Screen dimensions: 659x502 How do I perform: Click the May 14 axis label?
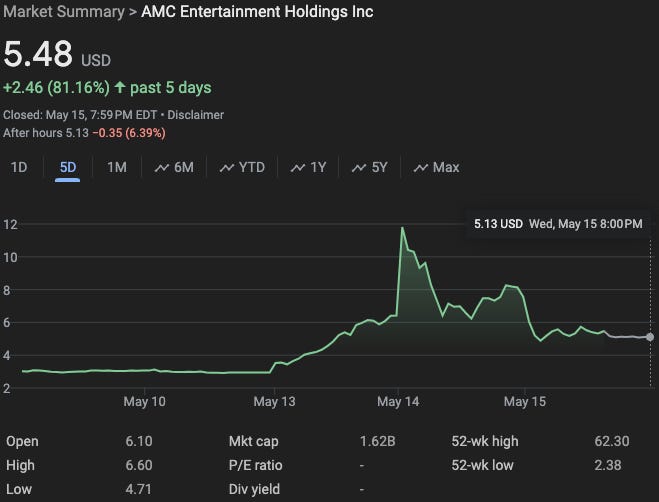[x=398, y=402]
